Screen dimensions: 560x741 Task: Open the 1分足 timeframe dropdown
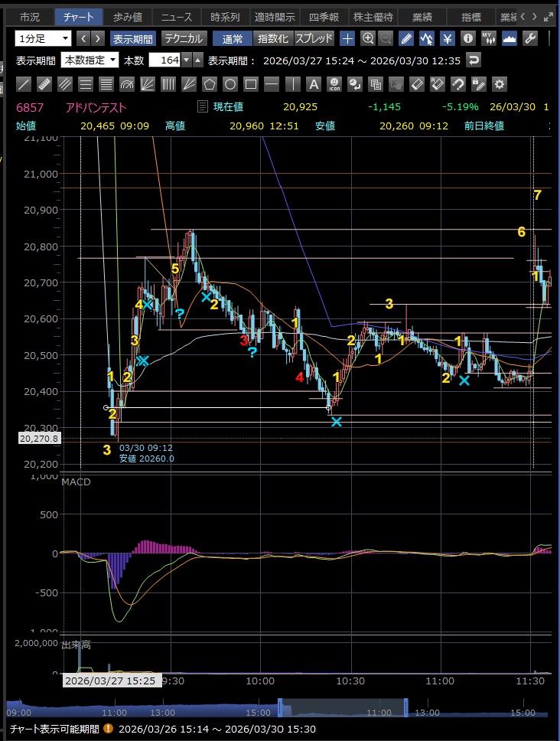tap(43, 38)
